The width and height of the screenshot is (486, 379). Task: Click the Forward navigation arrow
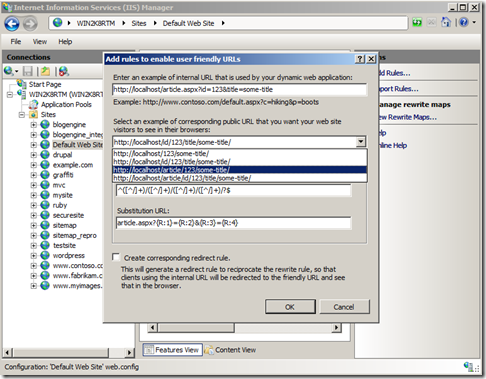point(30,24)
